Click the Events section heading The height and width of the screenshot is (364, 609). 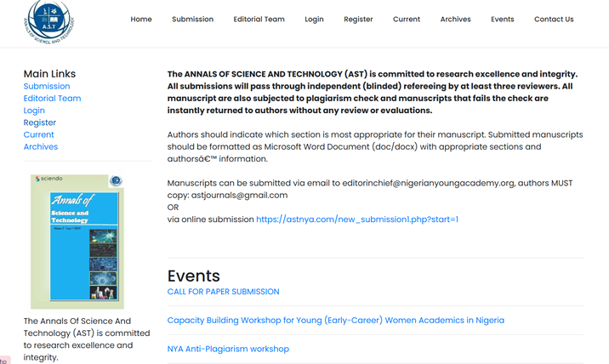[x=193, y=276]
